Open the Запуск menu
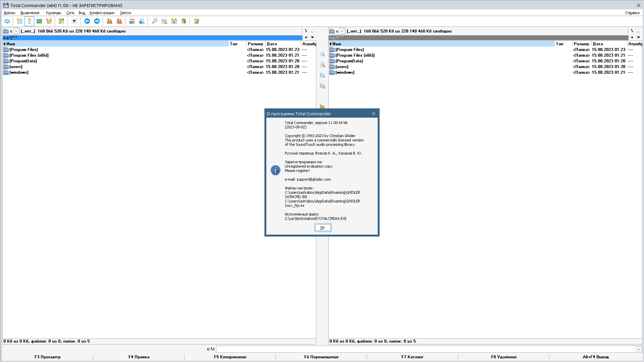 coord(125,13)
